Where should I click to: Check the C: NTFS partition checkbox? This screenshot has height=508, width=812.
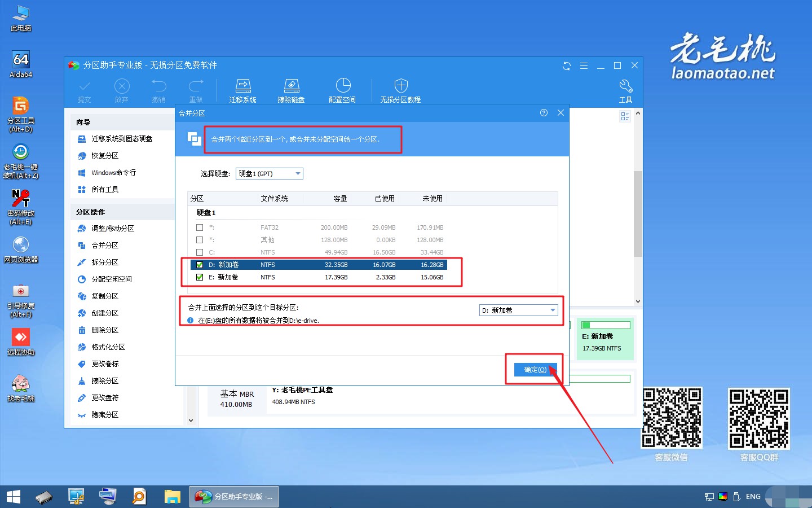click(x=200, y=252)
